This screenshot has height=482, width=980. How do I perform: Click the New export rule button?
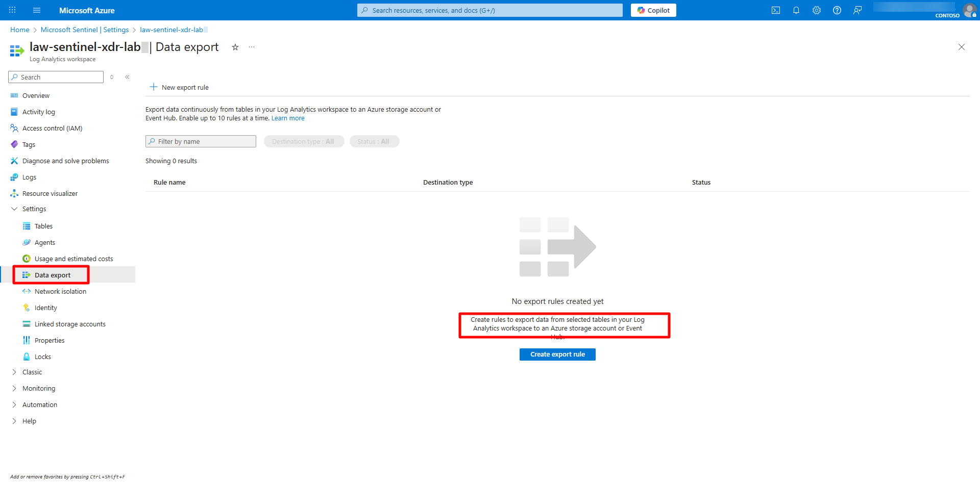point(179,87)
